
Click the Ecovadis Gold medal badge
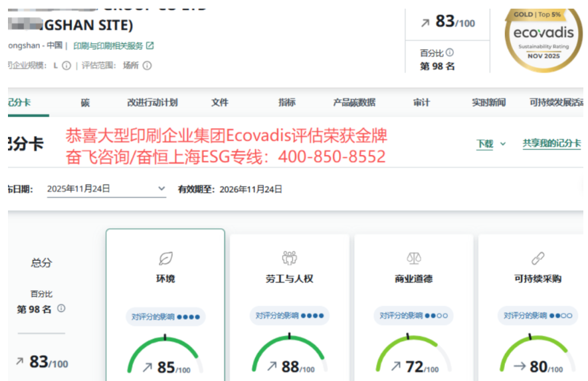click(543, 39)
